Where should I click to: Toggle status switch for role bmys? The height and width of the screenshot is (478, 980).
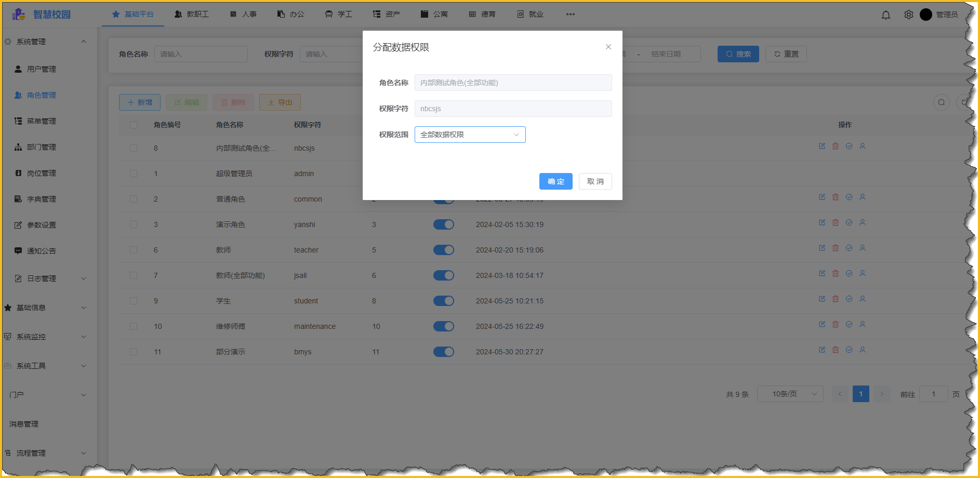coord(444,352)
